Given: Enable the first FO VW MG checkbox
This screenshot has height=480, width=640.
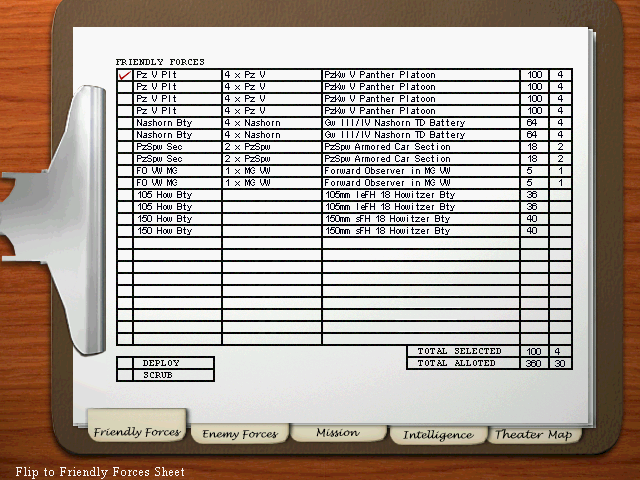Looking at the screenshot, I should pos(124,171).
